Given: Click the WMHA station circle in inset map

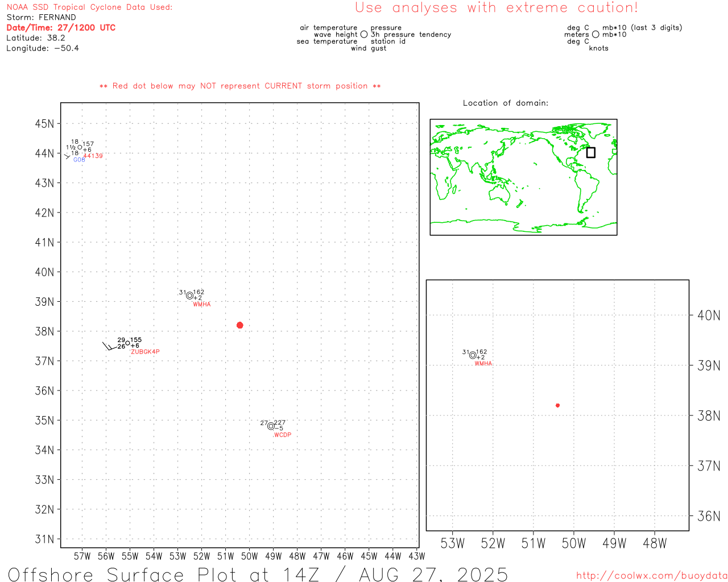Looking at the screenshot, I should click(x=473, y=355).
